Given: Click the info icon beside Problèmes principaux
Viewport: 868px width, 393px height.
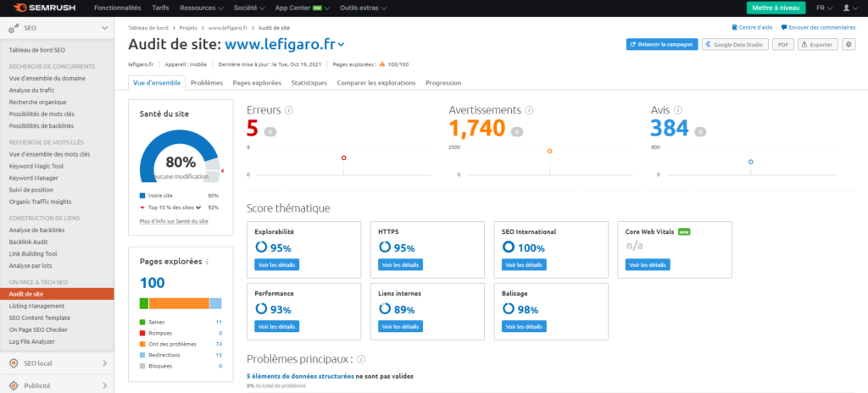Looking at the screenshot, I should coord(361,359).
